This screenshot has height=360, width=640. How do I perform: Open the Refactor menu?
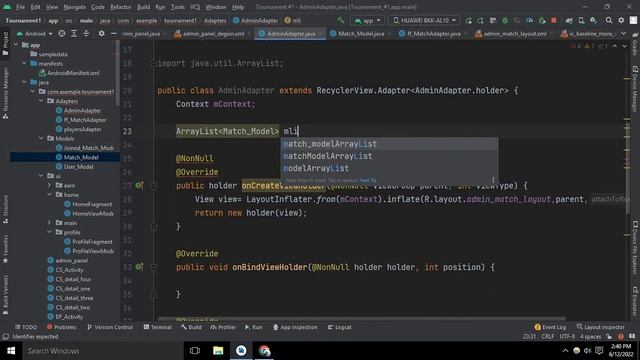[x=121, y=7]
